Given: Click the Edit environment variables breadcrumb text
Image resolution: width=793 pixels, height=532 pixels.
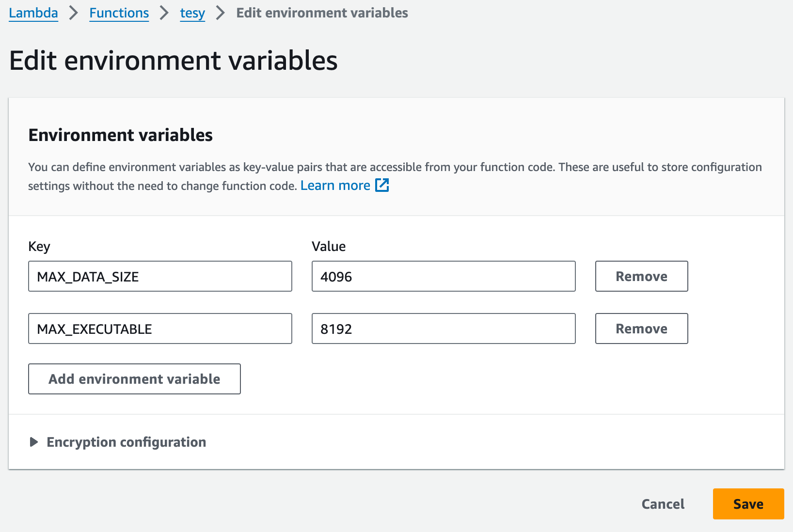Looking at the screenshot, I should (x=322, y=13).
